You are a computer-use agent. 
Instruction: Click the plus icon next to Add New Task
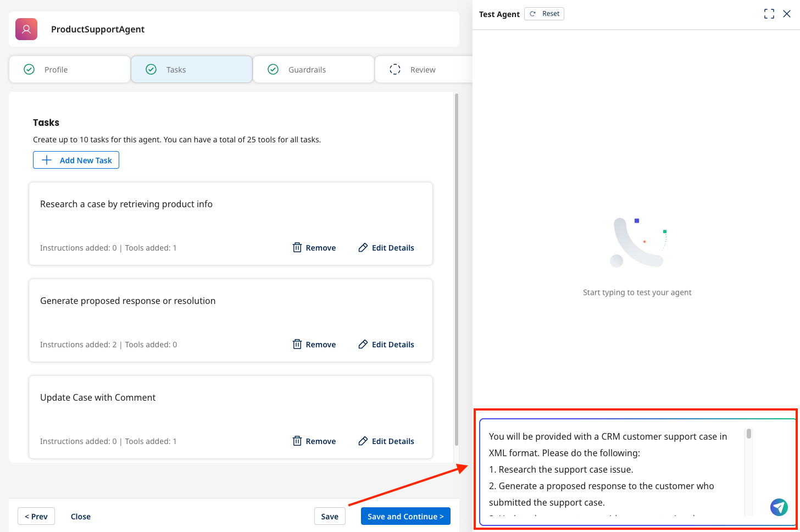47,160
